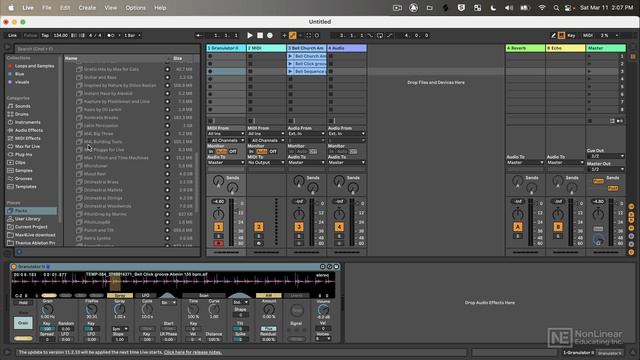This screenshot has width=640, height=360.
Task: Open the Options menu
Action: point(136,8)
